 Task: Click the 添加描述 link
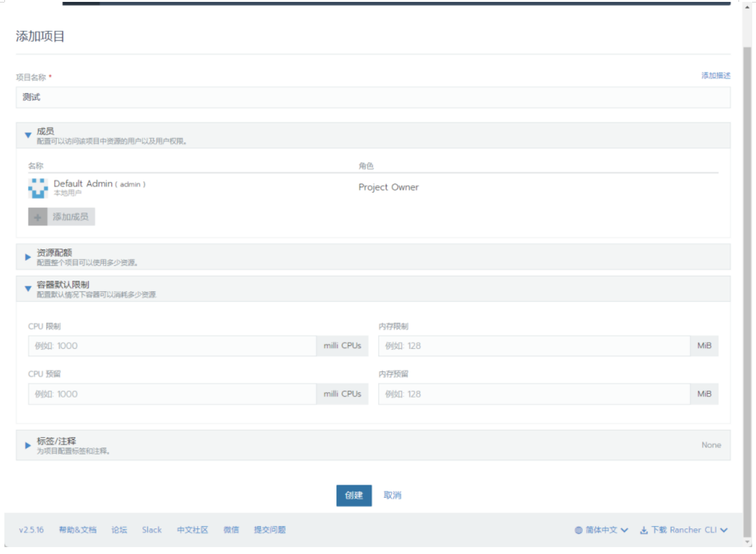pos(715,76)
